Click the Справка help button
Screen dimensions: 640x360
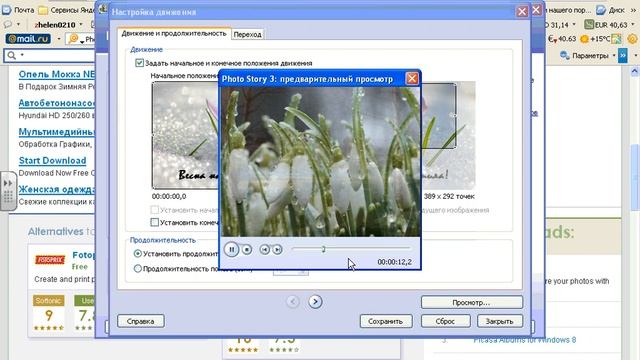(140, 321)
